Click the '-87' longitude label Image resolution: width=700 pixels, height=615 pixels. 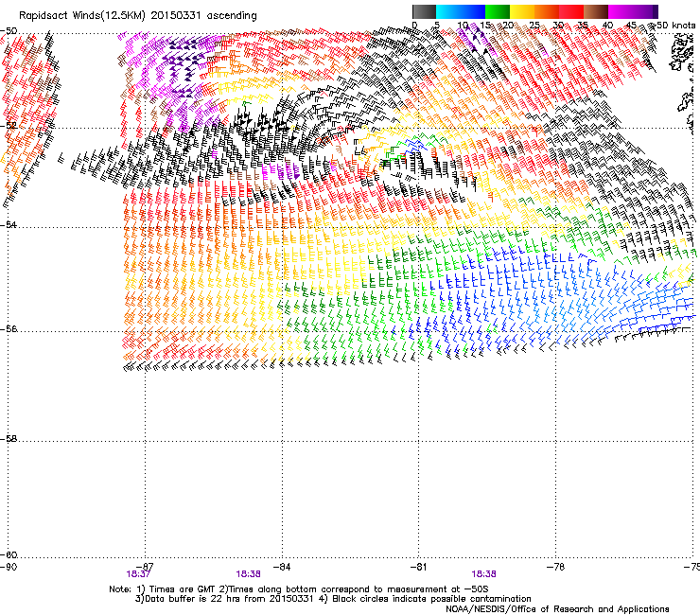point(145,567)
